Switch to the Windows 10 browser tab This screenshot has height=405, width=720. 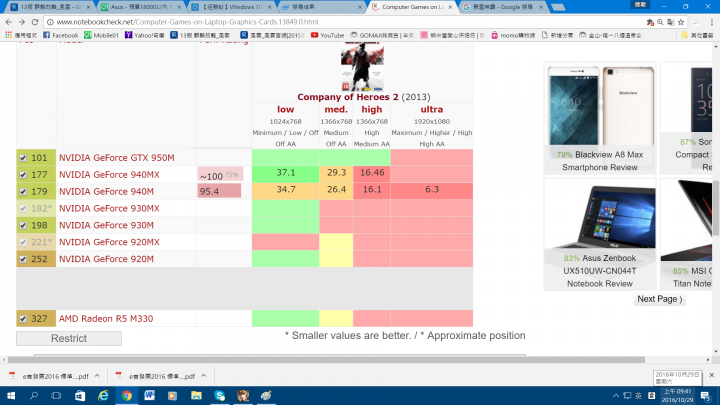[231, 7]
